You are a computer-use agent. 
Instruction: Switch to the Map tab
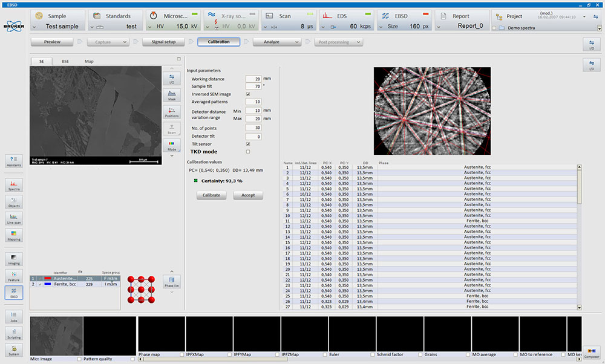pyautogui.click(x=89, y=61)
